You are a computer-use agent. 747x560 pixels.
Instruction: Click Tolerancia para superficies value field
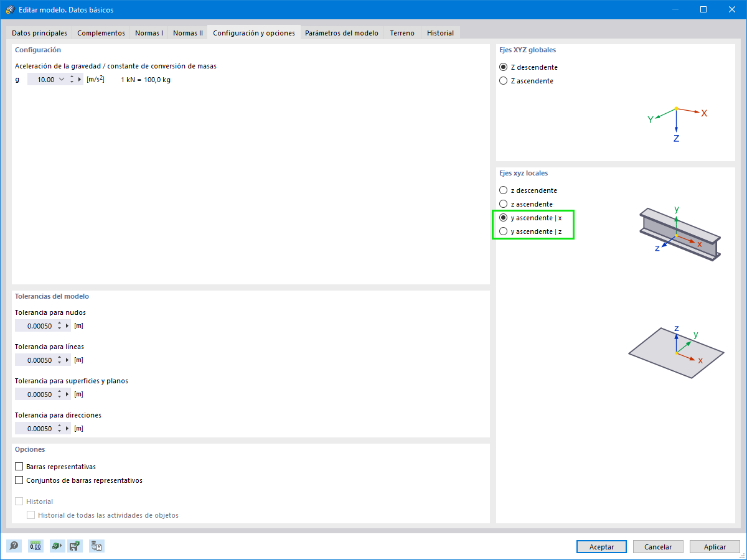35,394
